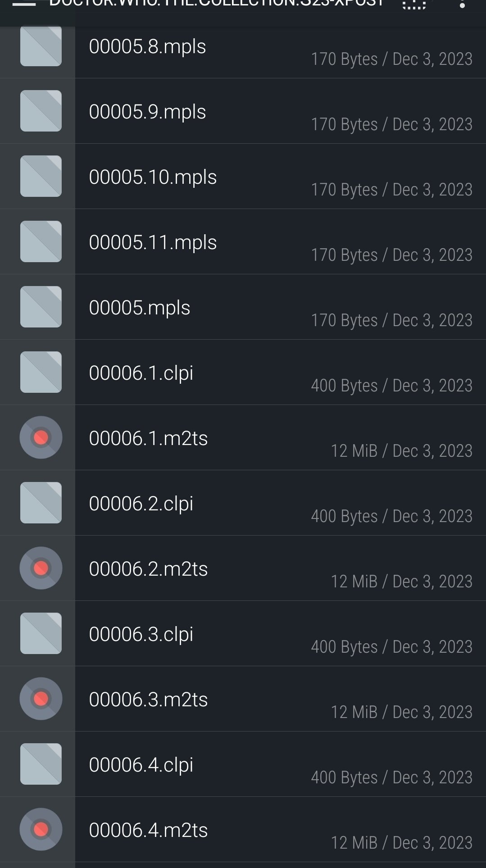This screenshot has height=868, width=486.
Task: Open the three-dot overflow menu
Action: [462, 4]
